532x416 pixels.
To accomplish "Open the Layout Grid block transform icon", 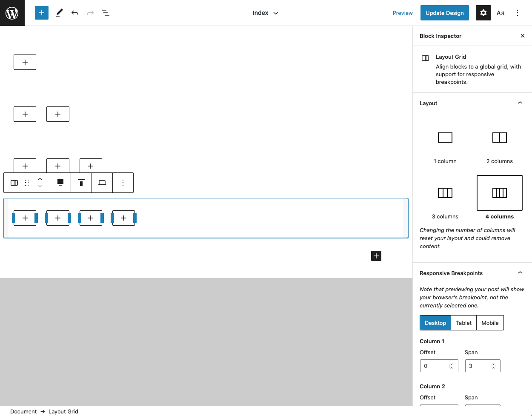I will point(14,183).
